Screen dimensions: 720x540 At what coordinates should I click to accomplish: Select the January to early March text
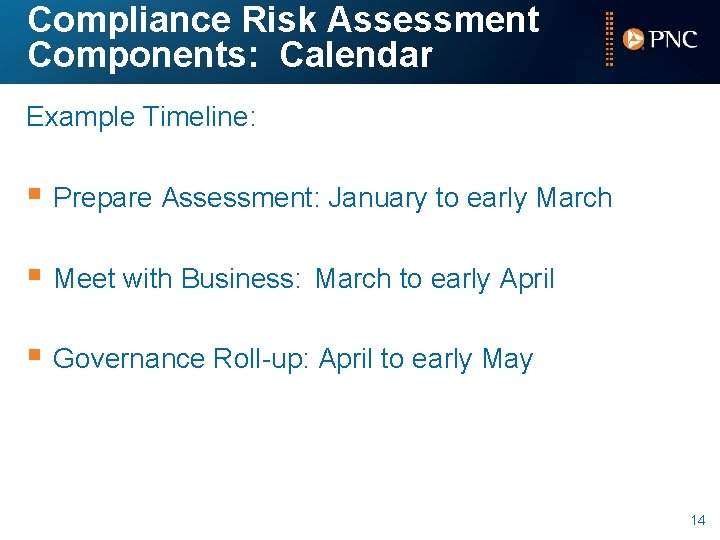[470, 198]
